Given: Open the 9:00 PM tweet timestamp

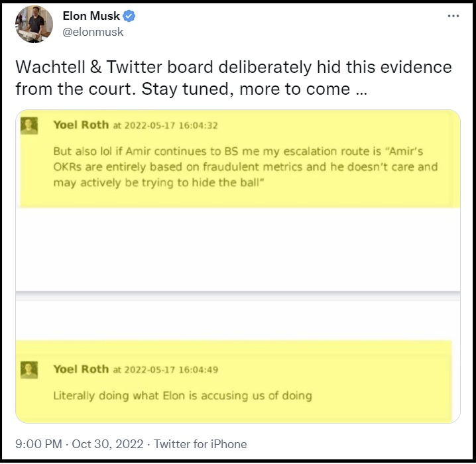Looking at the screenshot, I should (x=38, y=444).
